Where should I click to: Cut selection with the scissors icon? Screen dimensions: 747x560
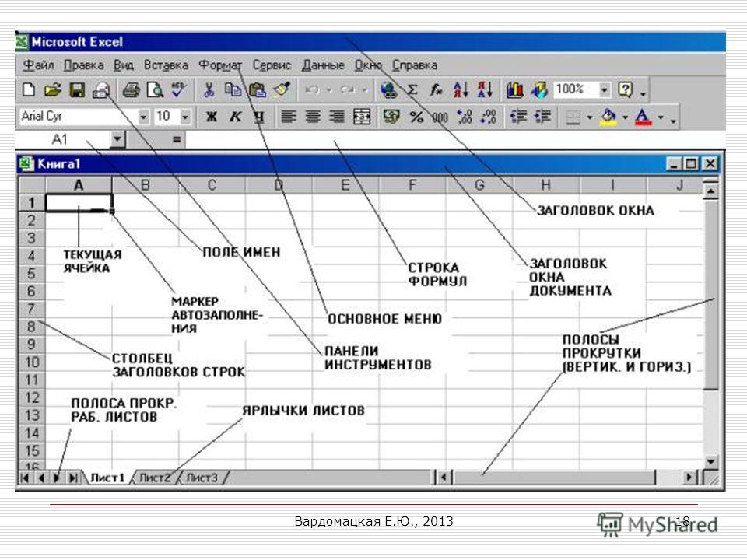click(209, 89)
